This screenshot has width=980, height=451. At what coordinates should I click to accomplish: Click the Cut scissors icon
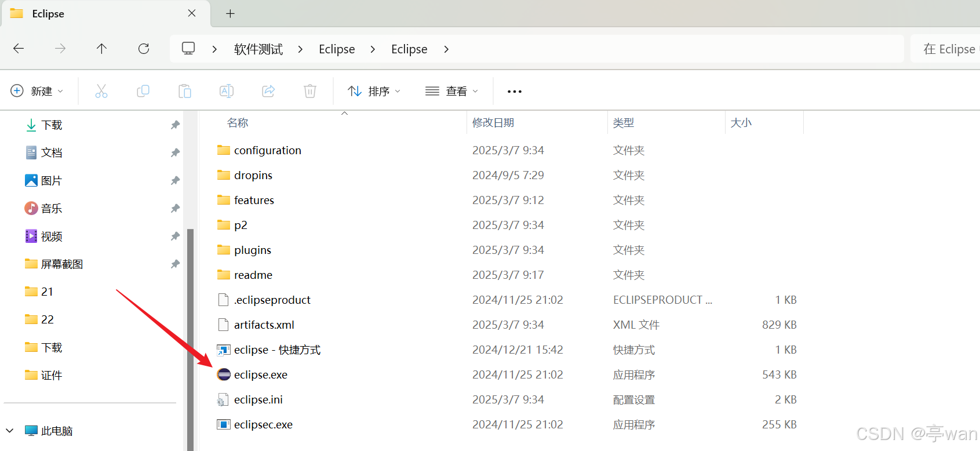tap(101, 91)
